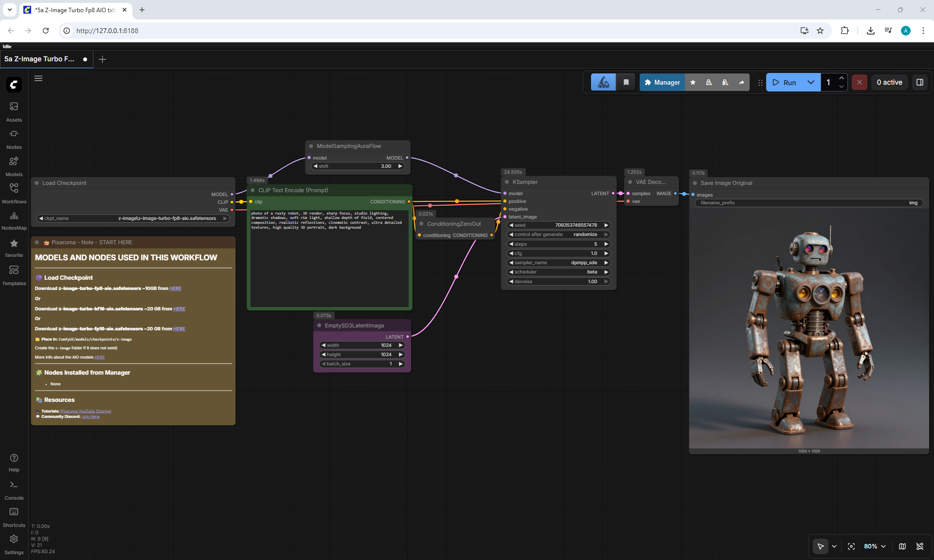Open the Templates sidebar panel
The height and width of the screenshot is (560, 934).
coord(14,275)
